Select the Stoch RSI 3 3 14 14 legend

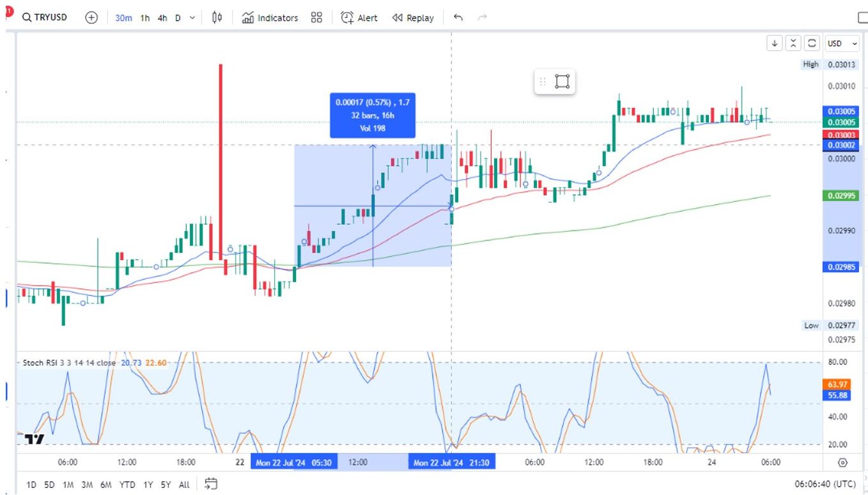[69, 363]
